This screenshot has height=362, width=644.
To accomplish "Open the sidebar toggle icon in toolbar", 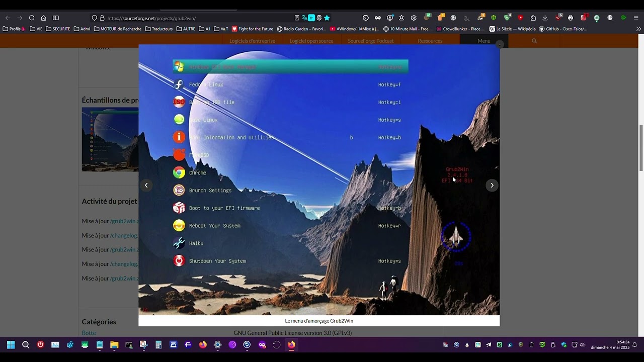I will 56,18.
